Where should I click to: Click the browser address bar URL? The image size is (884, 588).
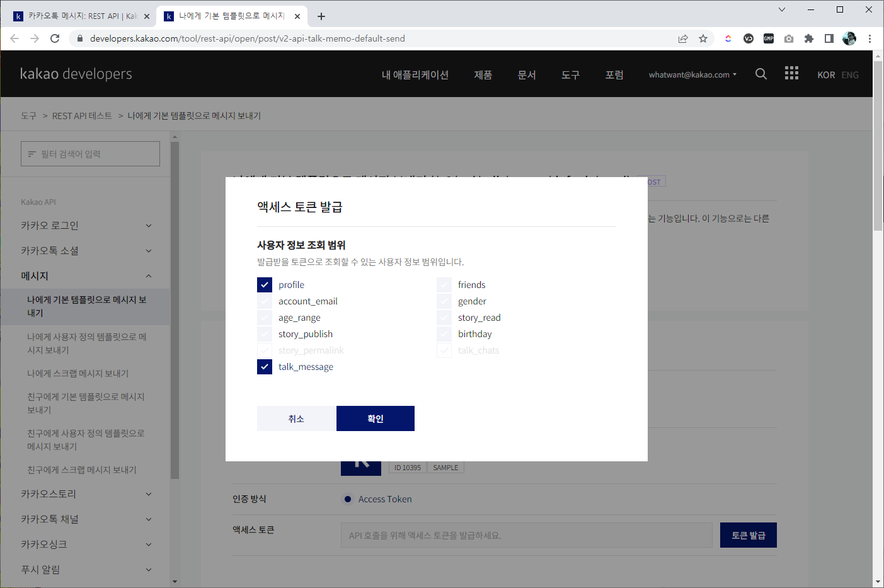coord(247,38)
